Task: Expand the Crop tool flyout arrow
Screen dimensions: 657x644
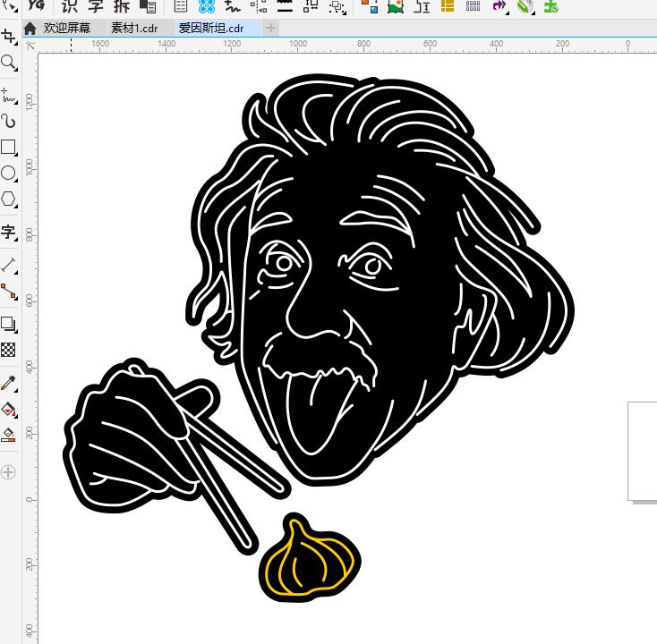Action: [15, 42]
